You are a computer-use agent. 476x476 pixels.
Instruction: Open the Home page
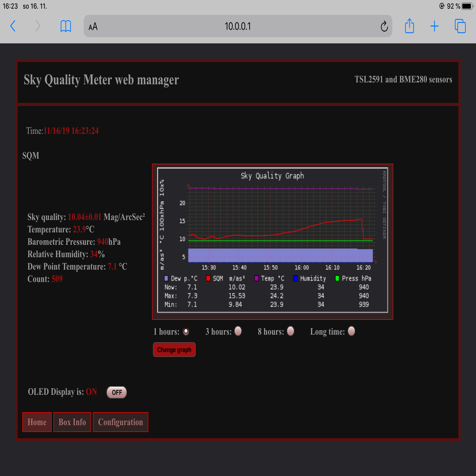(x=37, y=422)
